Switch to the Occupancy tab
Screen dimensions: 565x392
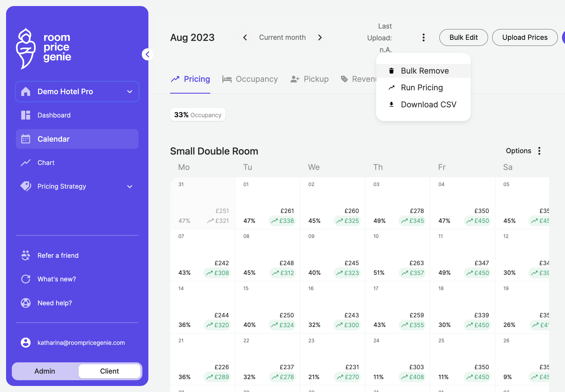[x=250, y=79]
